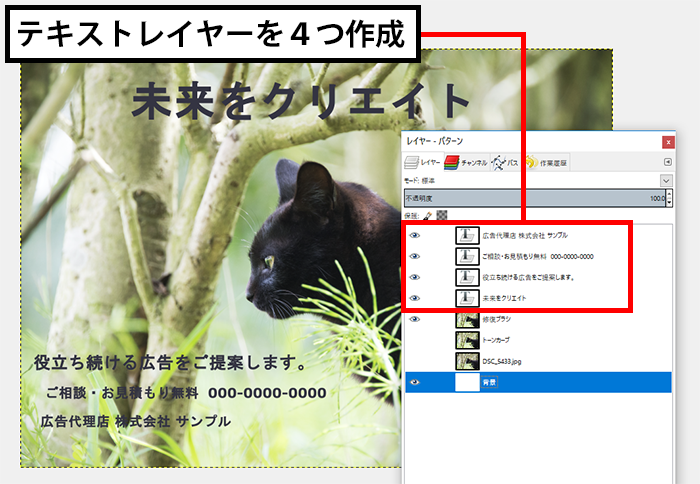Screen dimensions: 700x484
Task: Select the layer named ご相談・お見積もり無料 000-0000-0000
Action: (x=538, y=256)
